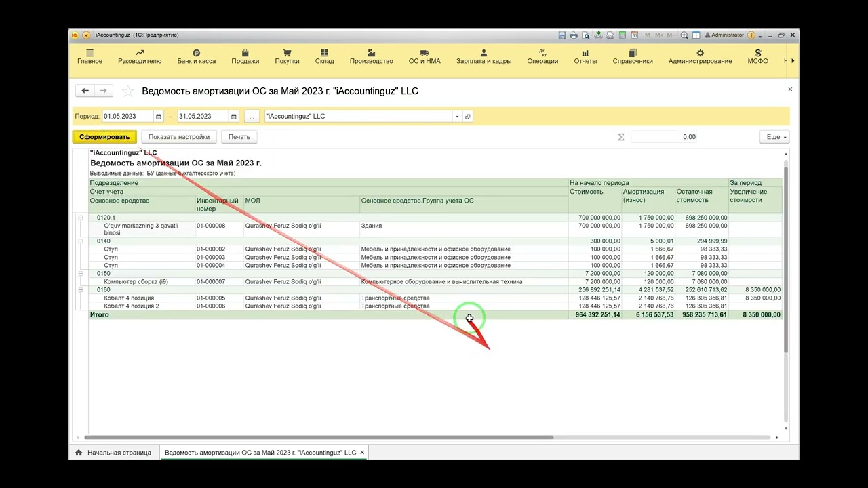Select the Итого total cost 964 392 251,14

(x=595, y=315)
